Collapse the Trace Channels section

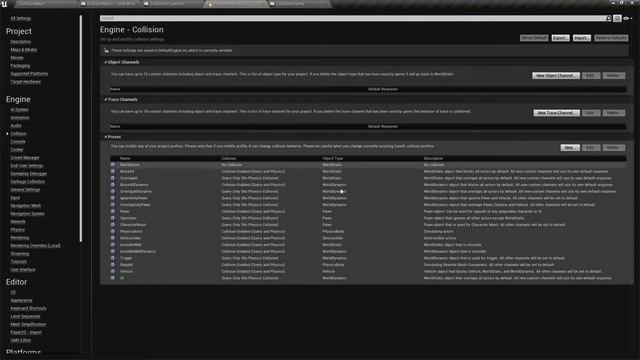[106, 100]
